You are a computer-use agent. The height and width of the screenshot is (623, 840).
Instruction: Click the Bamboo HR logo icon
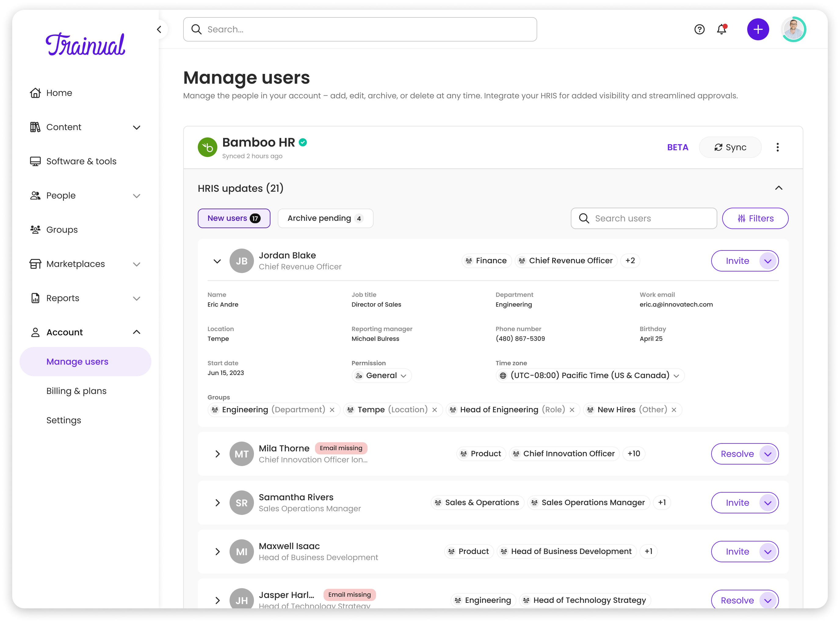click(207, 148)
